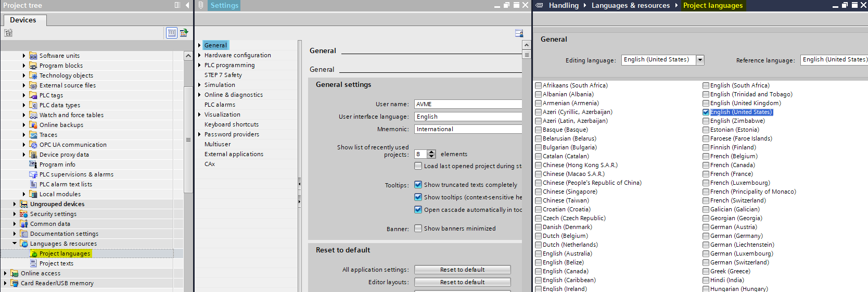
Task: Enable the German (Germany) language checkbox
Action: click(x=706, y=236)
